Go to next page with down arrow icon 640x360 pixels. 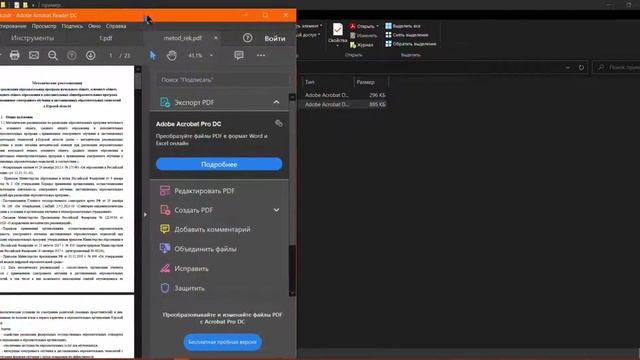pos(91,55)
